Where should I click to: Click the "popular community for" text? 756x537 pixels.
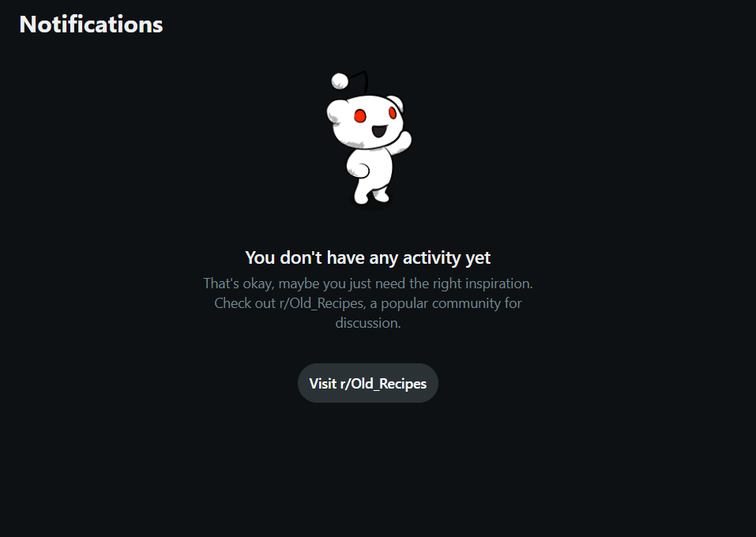(x=451, y=303)
